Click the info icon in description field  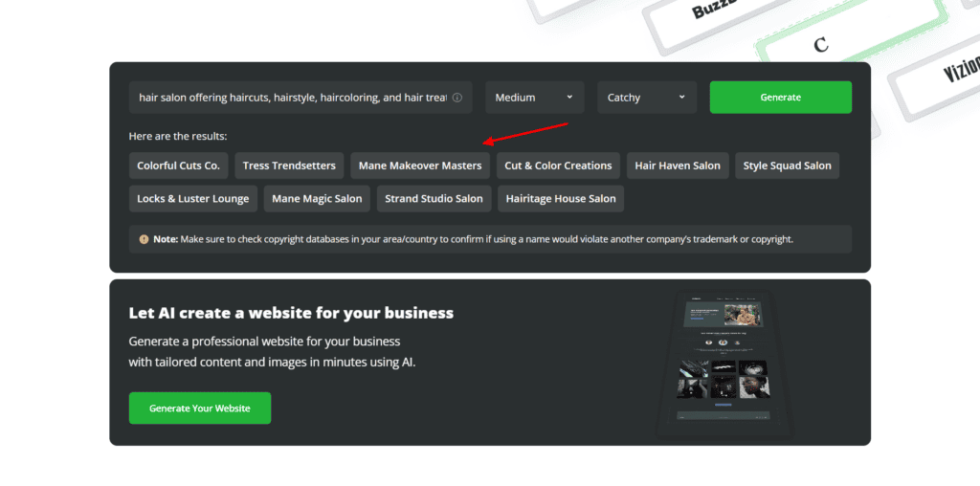click(457, 98)
